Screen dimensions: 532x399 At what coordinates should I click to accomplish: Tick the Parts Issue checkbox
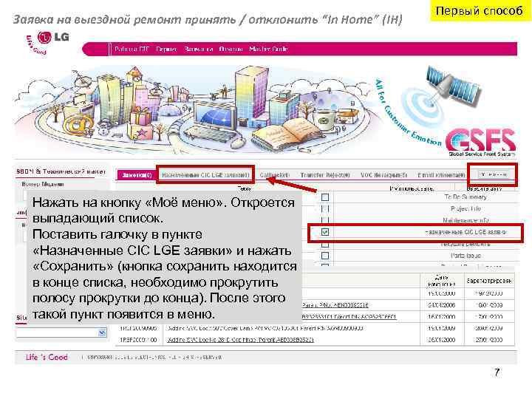pos(325,256)
